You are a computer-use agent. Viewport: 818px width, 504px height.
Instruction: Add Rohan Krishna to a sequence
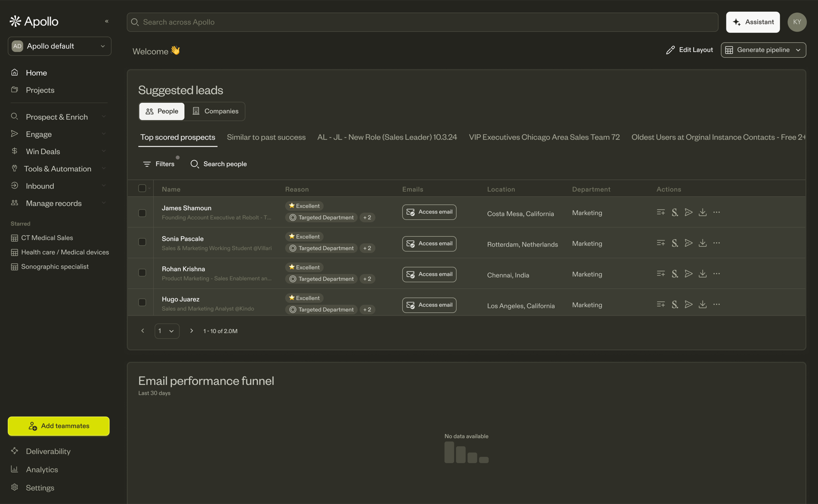(x=675, y=273)
